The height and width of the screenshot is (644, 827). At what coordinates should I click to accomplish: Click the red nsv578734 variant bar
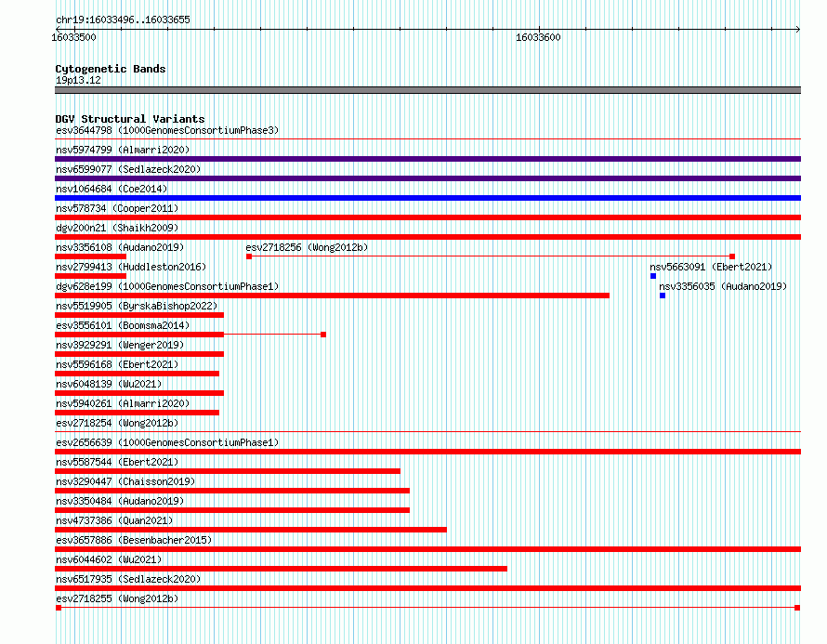[427, 217]
